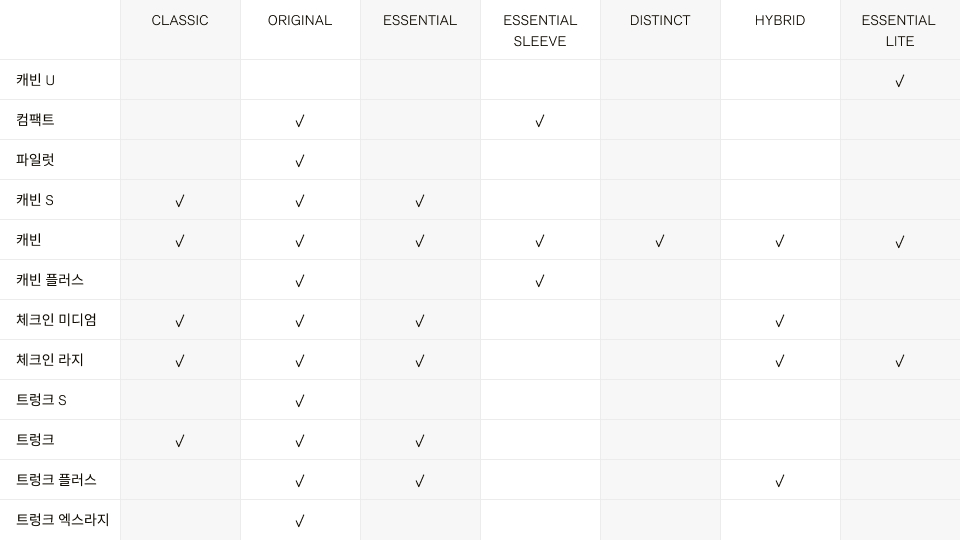Click the 트렁크 S checkmark under ORIGINAL

point(299,401)
